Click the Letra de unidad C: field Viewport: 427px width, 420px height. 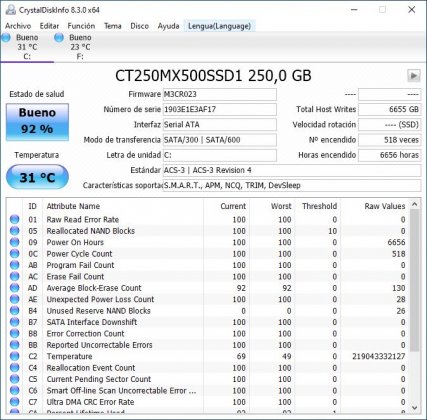click(220, 155)
